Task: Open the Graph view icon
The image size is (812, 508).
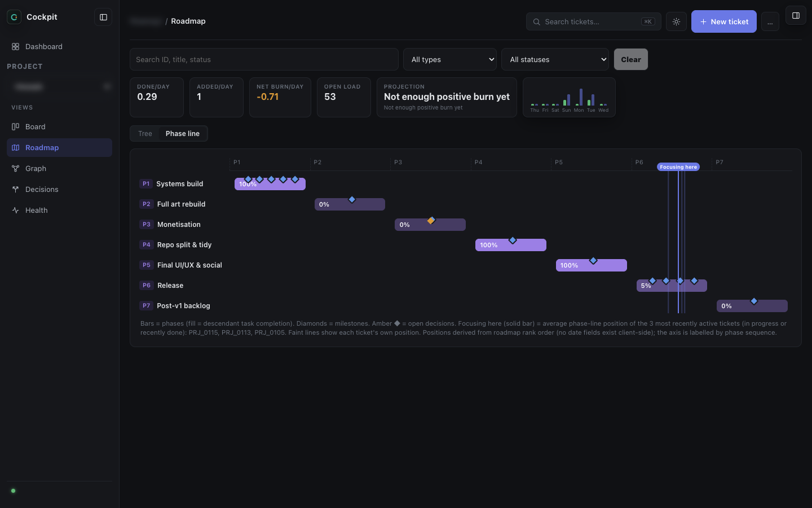Action: pyautogui.click(x=15, y=168)
